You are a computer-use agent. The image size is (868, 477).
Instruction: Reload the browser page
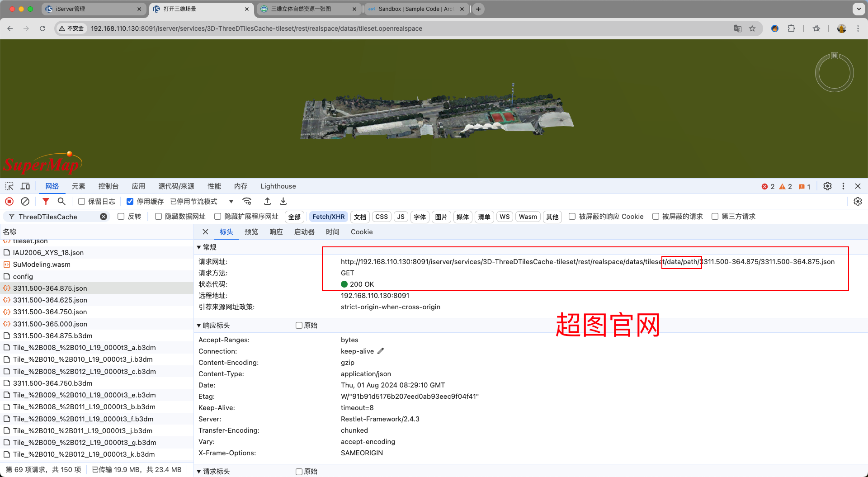coord(42,28)
